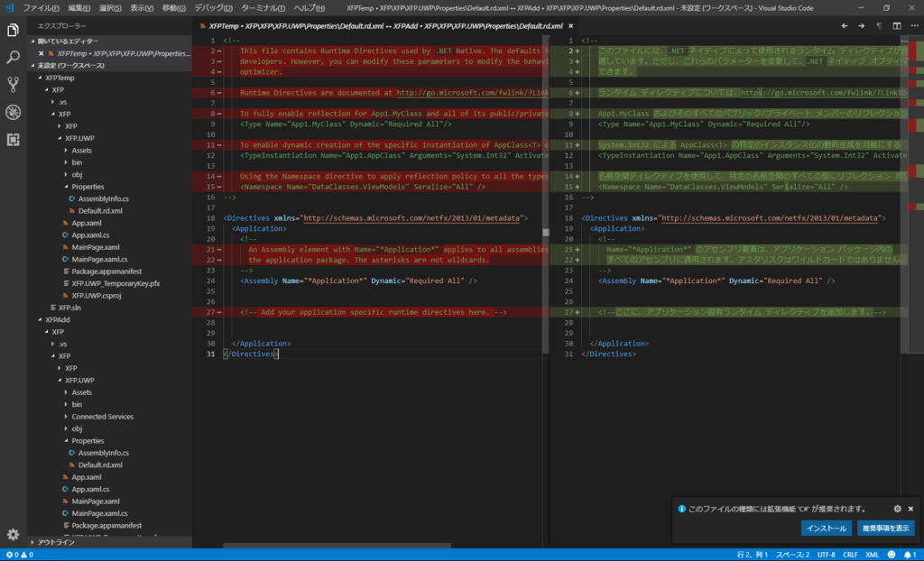Open the 編集 menu
The width and height of the screenshot is (924, 561).
pos(79,8)
